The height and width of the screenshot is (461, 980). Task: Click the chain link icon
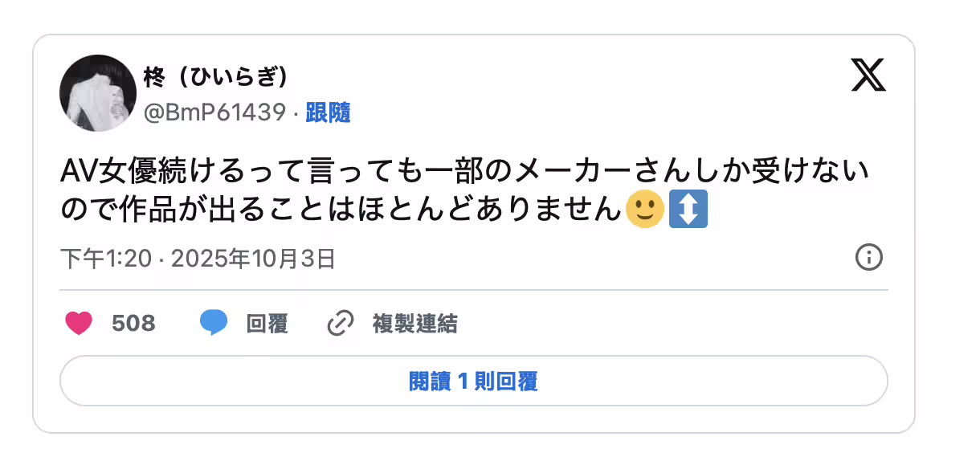click(341, 324)
